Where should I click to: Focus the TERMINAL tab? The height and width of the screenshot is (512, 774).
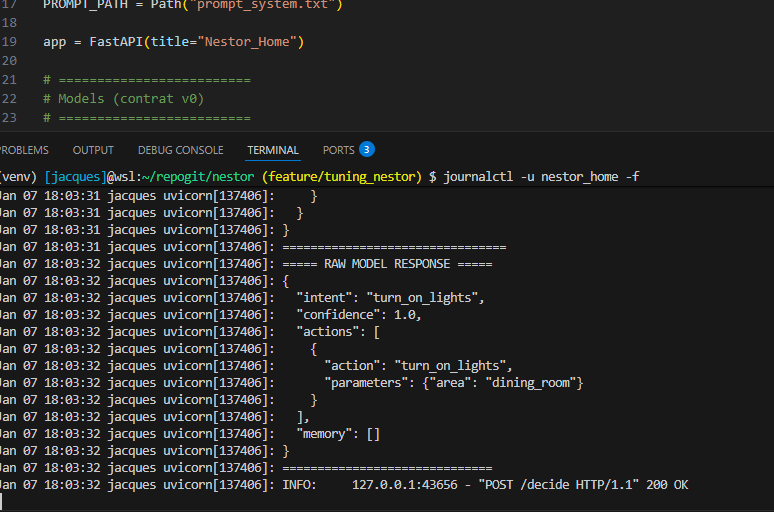[x=273, y=150]
